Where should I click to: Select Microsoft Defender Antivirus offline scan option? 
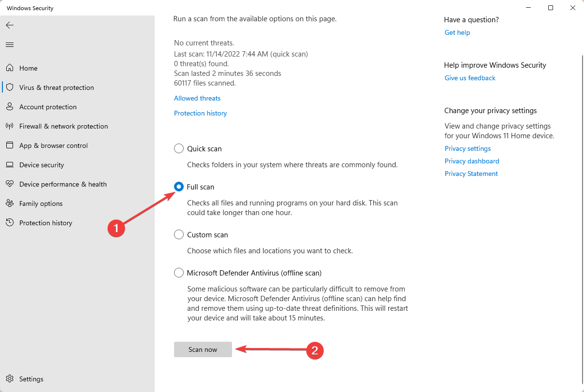click(x=179, y=273)
